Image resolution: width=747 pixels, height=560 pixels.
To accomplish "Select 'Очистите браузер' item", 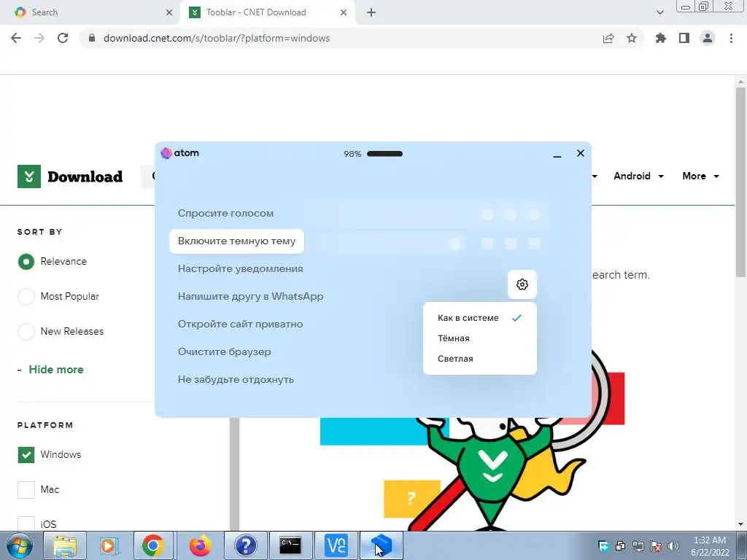I will pos(225,351).
